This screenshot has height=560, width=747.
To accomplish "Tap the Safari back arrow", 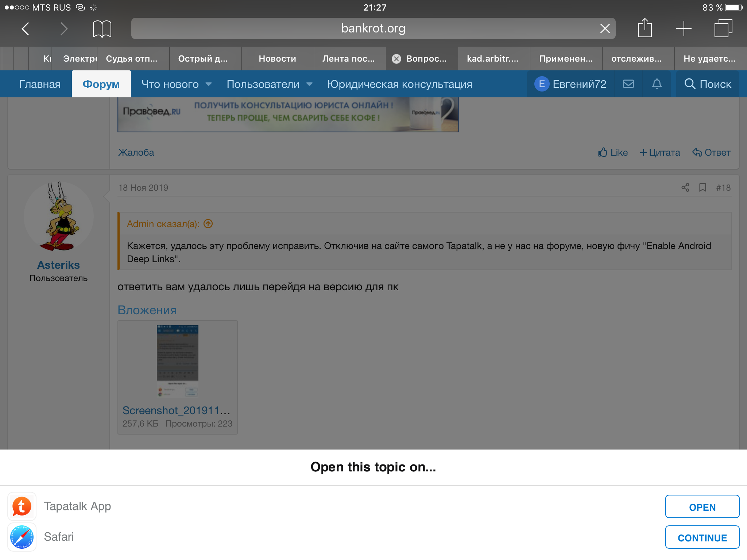I will point(25,28).
